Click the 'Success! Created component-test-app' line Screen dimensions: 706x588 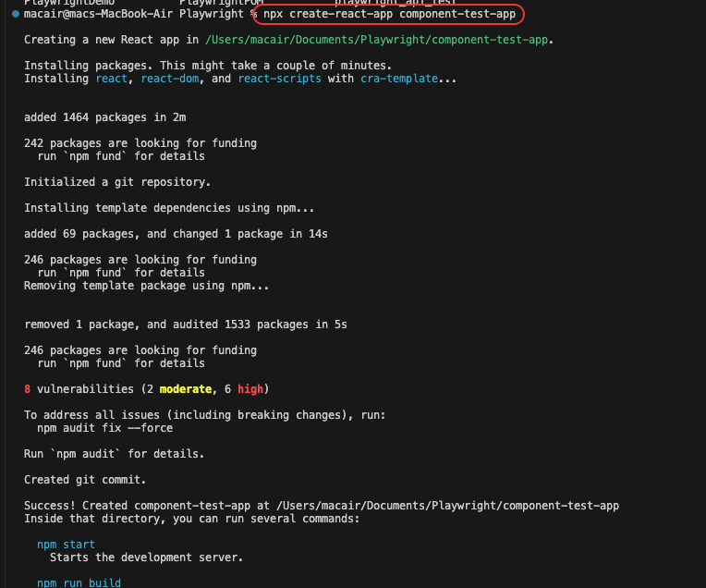(322, 506)
